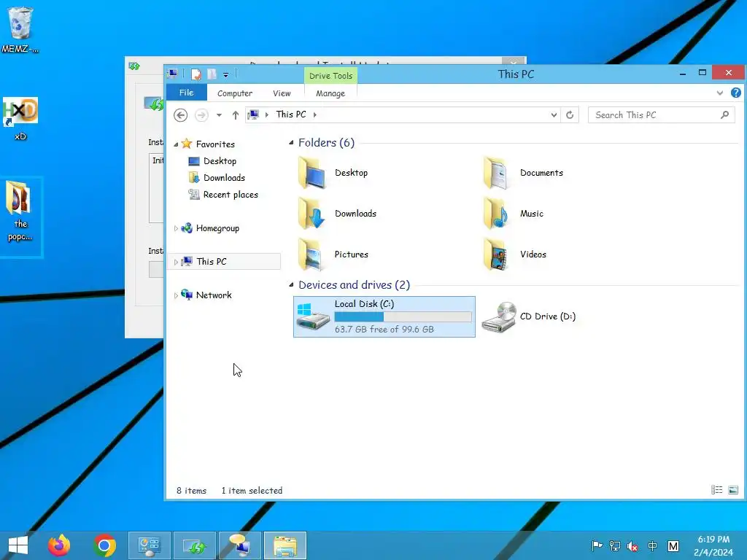Expand the Homegroup tree node
This screenshot has width=747, height=560.
pos(176,228)
